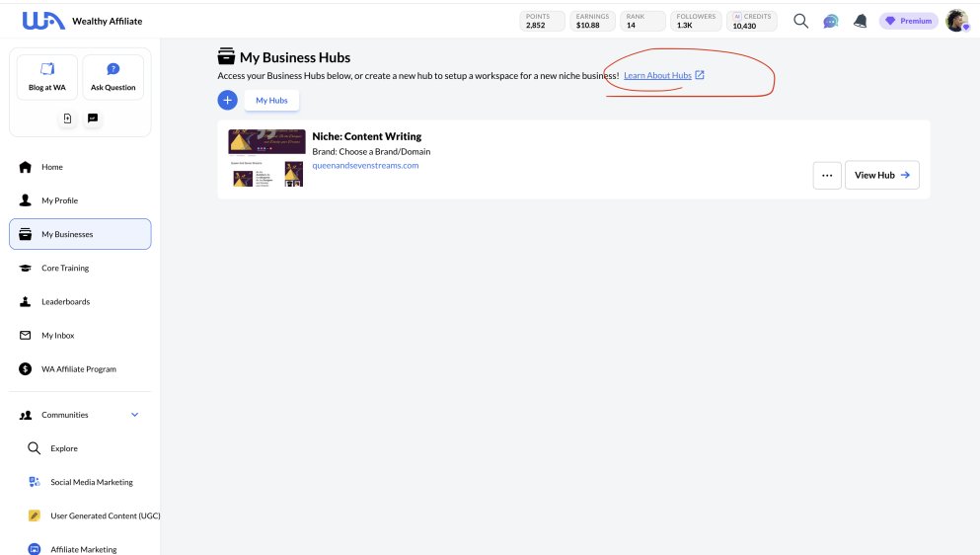
Task: Open the live chat bubble icon
Action: point(831,22)
